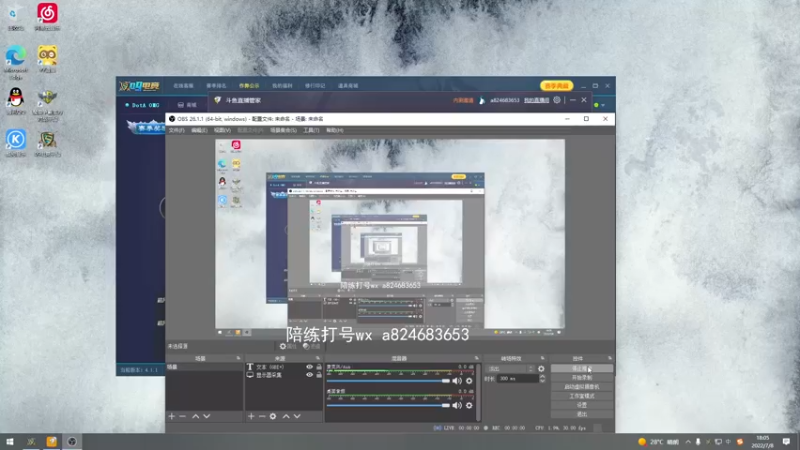
Task: Open 桌面音频 audio settings gear
Action: [469, 405]
